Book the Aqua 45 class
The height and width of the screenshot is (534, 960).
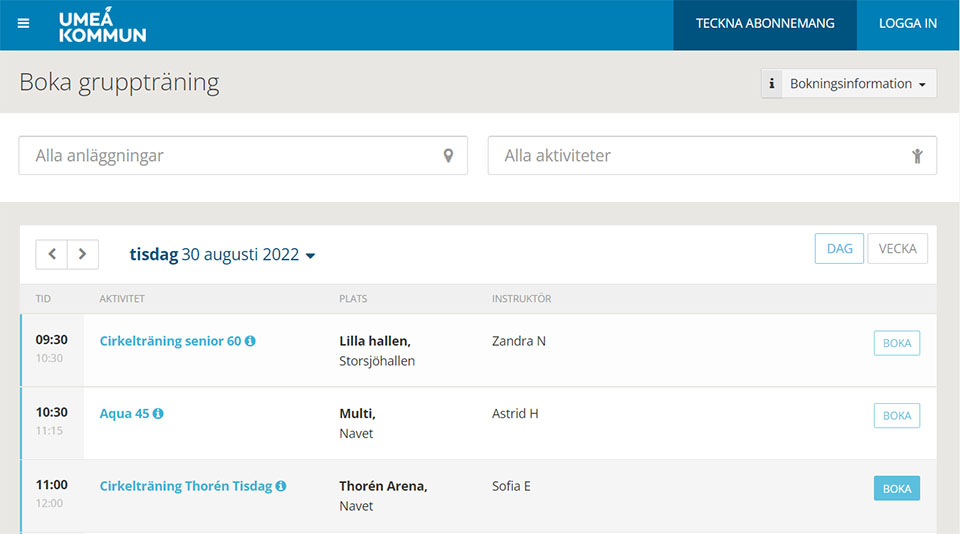(896, 416)
